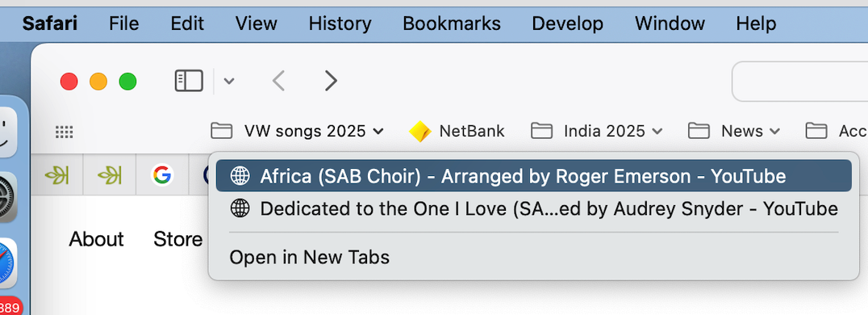868x315 pixels.
Task: Open Dedicated to the One I Love bookmark
Action: point(534,209)
